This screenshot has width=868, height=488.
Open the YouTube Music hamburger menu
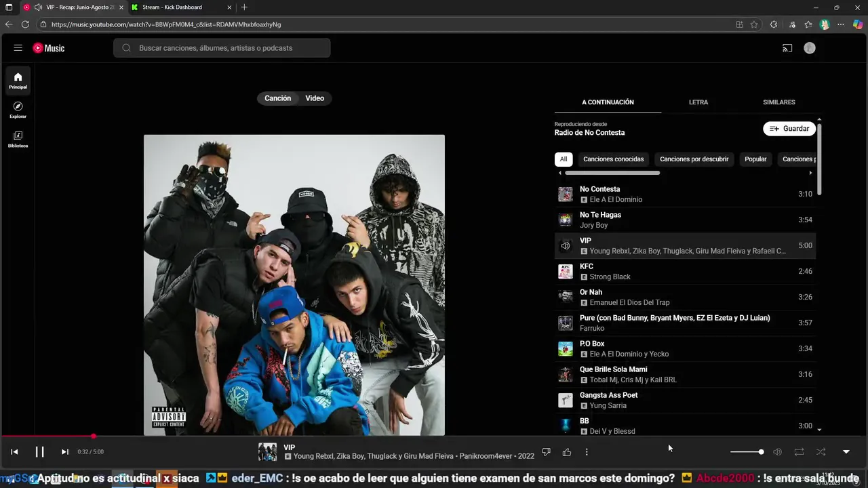[x=18, y=48]
